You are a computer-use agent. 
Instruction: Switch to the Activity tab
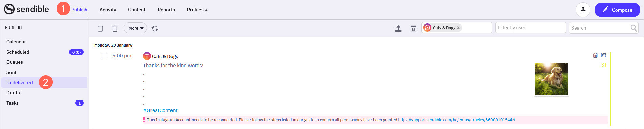pyautogui.click(x=108, y=10)
